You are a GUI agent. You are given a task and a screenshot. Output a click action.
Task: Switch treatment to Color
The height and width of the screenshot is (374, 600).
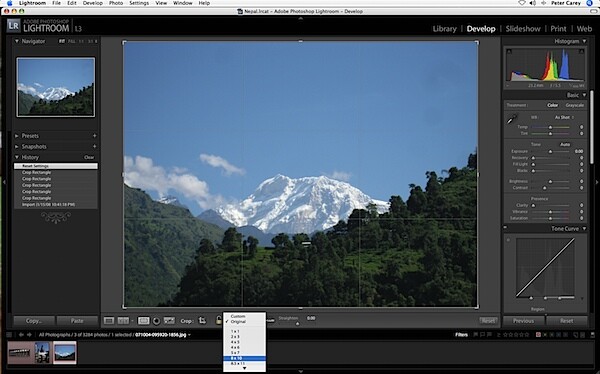point(552,105)
